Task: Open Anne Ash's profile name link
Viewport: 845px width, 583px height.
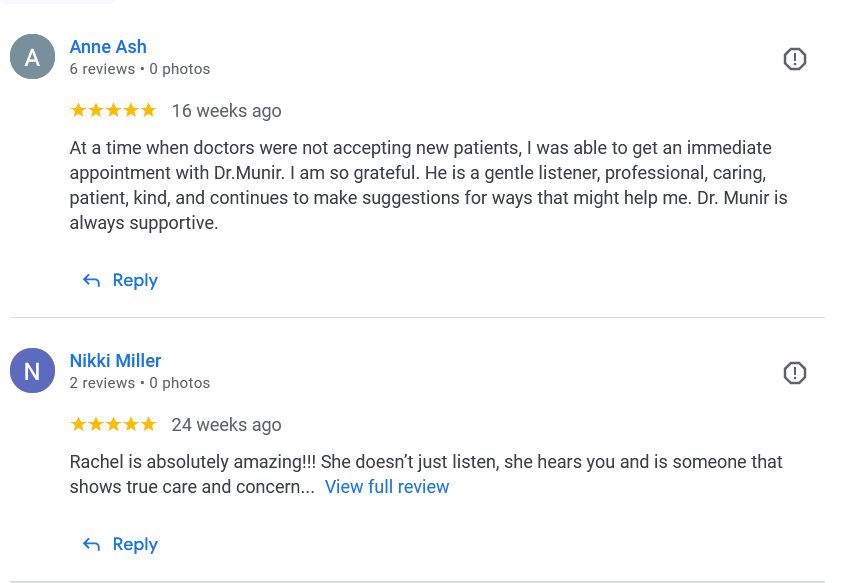Action: [x=108, y=47]
